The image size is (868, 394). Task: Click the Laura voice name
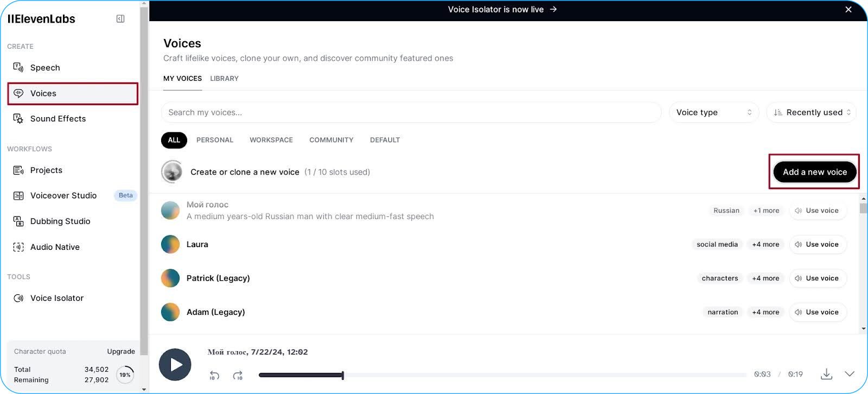click(x=197, y=244)
